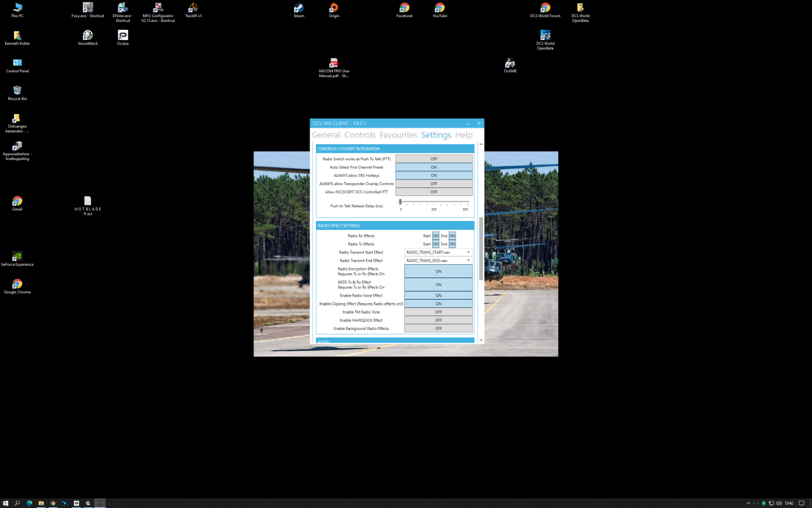Open the Favourites tab in SRS
Image resolution: width=812 pixels, height=508 pixels.
pyautogui.click(x=395, y=135)
